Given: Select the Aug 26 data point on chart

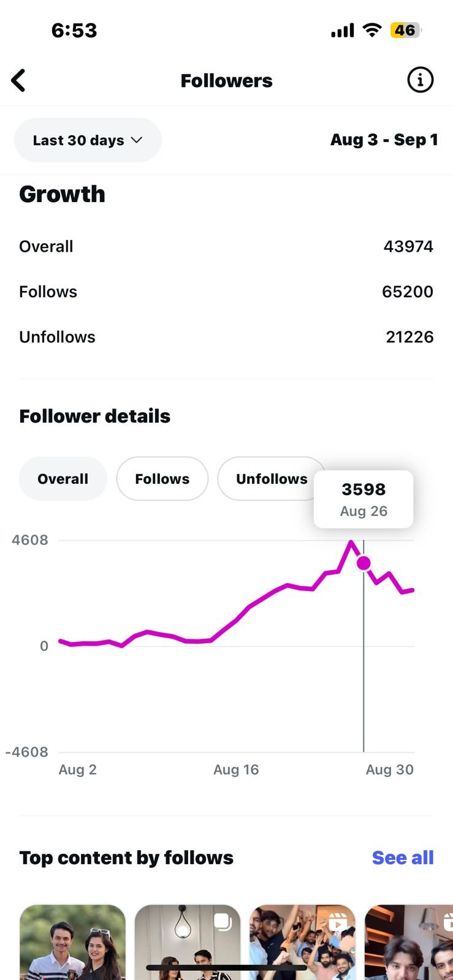Looking at the screenshot, I should tap(364, 563).
